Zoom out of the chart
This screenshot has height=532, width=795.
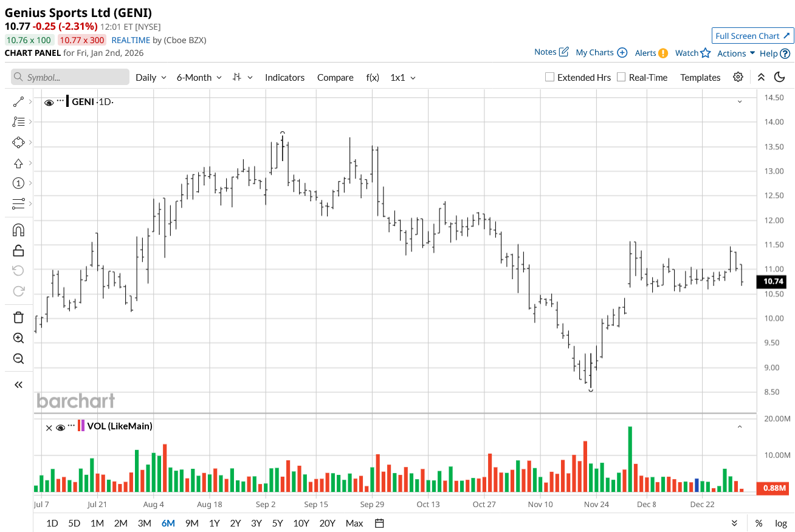click(18, 358)
